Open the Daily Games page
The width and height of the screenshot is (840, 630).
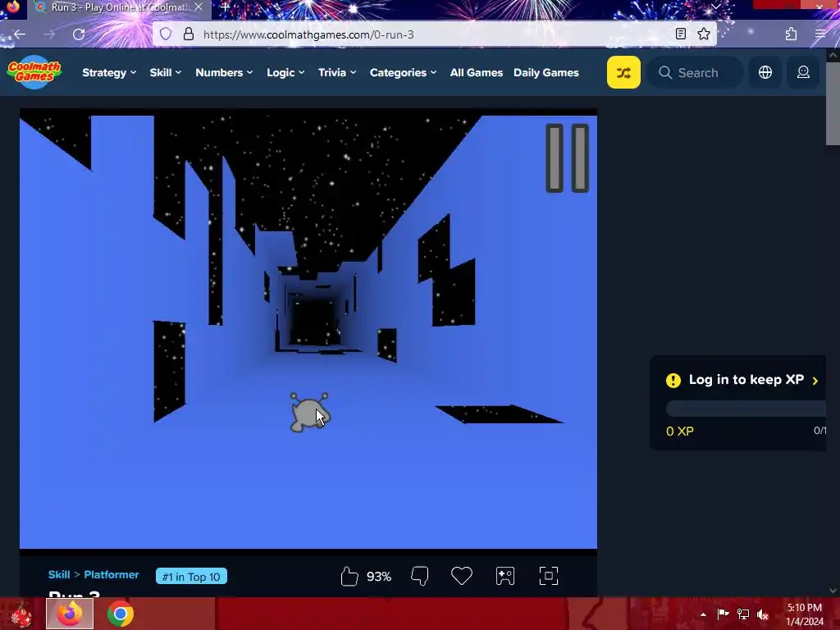[546, 72]
